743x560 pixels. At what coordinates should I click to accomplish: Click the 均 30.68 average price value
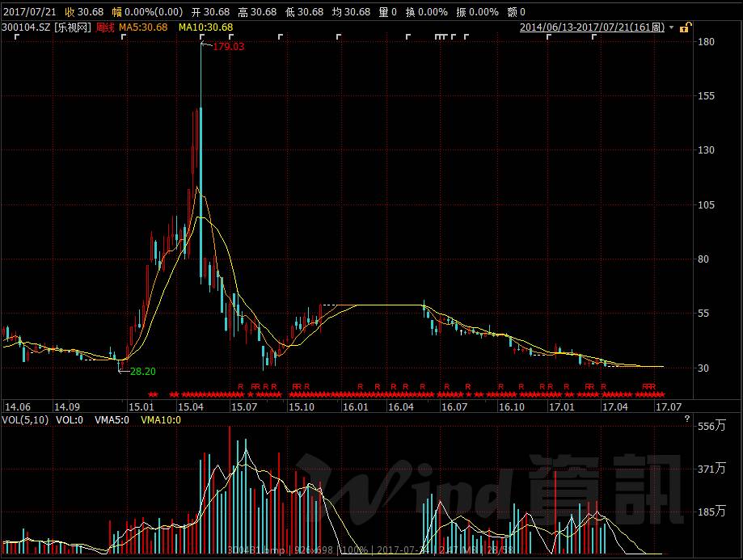click(351, 12)
